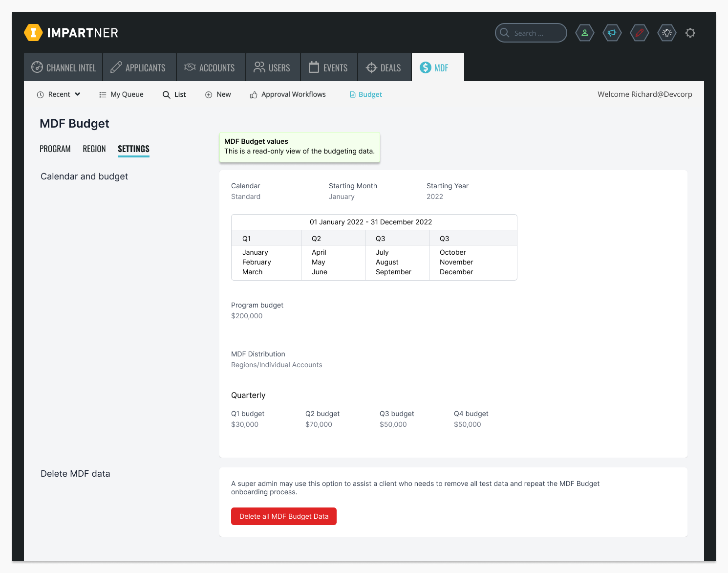Click the megaphone announcements icon
728x573 pixels.
point(612,33)
